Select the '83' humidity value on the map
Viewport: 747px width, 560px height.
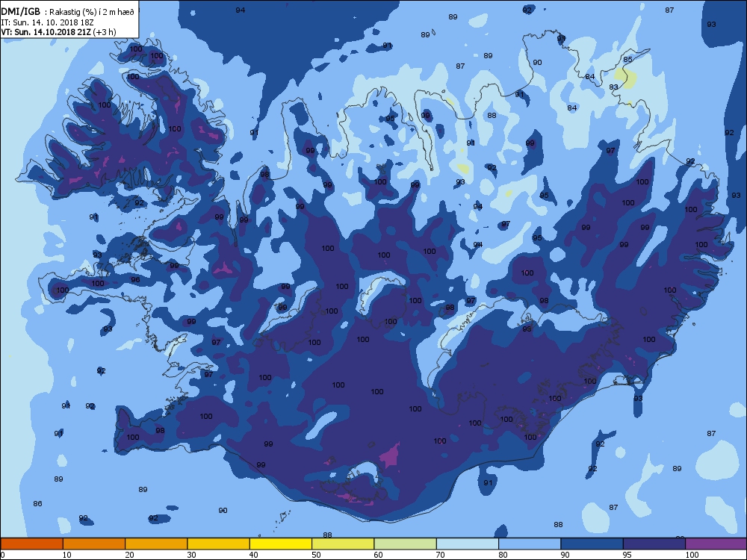[613, 87]
